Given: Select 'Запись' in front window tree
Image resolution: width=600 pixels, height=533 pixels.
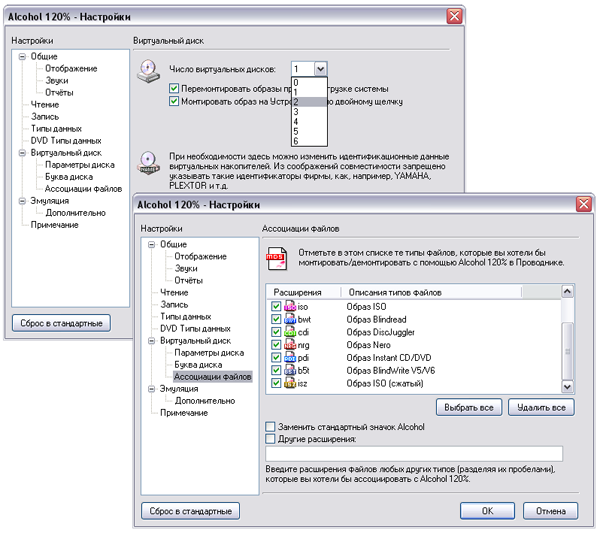Looking at the screenshot, I should point(174,305).
